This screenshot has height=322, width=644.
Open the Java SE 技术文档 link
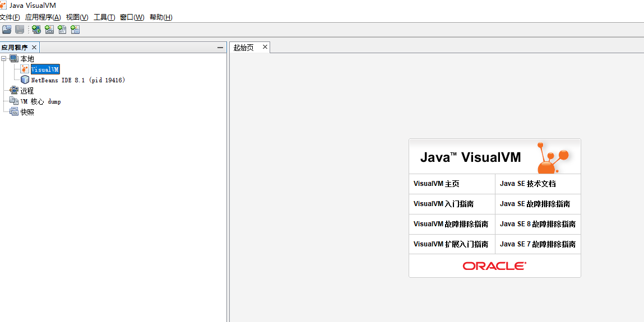coord(528,184)
